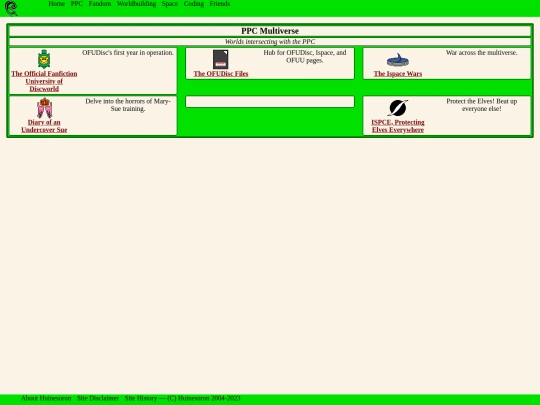Open About Huinesoron in the footer
The height and width of the screenshot is (405, 540).
[x=46, y=398]
